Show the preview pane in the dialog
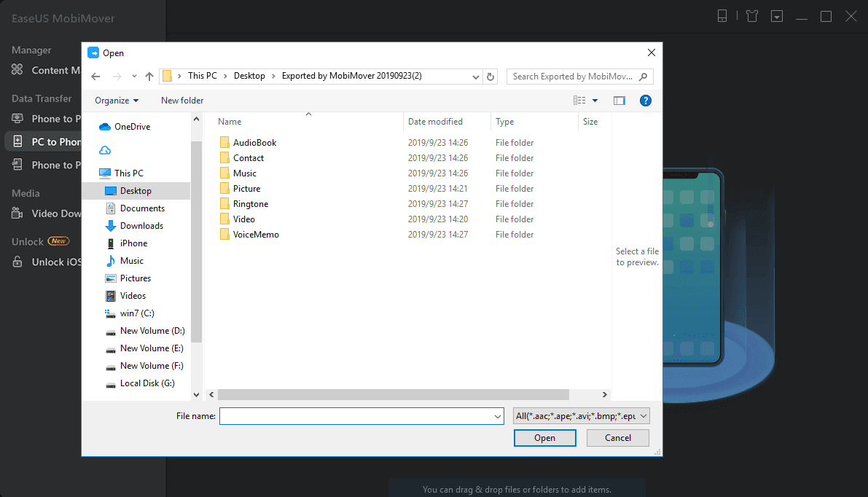 pos(619,101)
